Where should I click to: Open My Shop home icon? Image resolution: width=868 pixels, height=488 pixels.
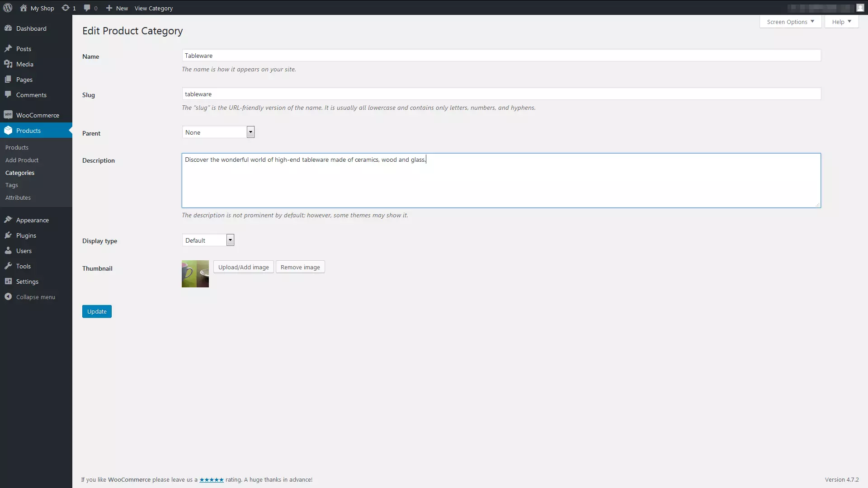pos(24,8)
